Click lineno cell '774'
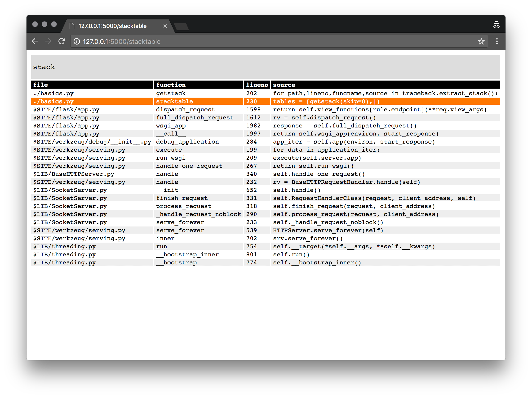 point(257,263)
